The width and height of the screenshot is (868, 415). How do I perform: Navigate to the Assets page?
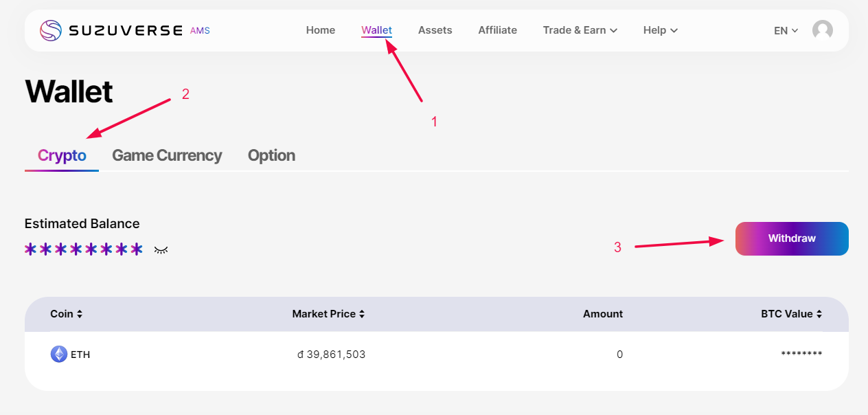435,30
